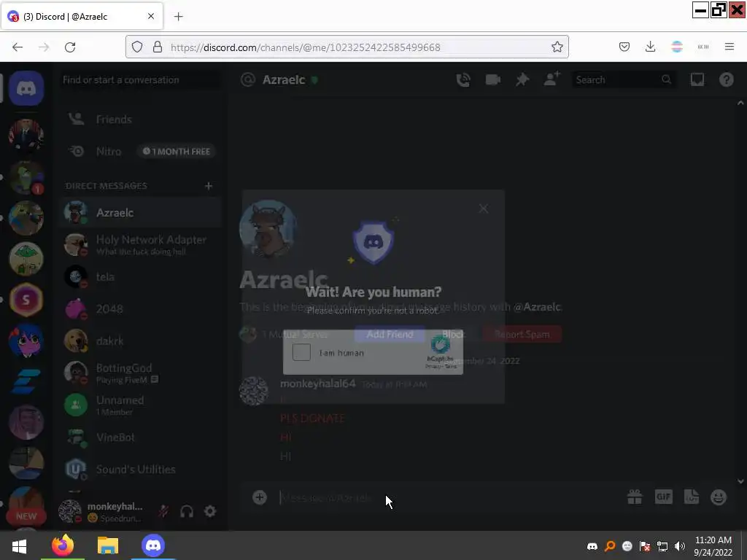Image resolution: width=747 pixels, height=560 pixels.
Task: Open Windows Start menu
Action: tap(19, 545)
